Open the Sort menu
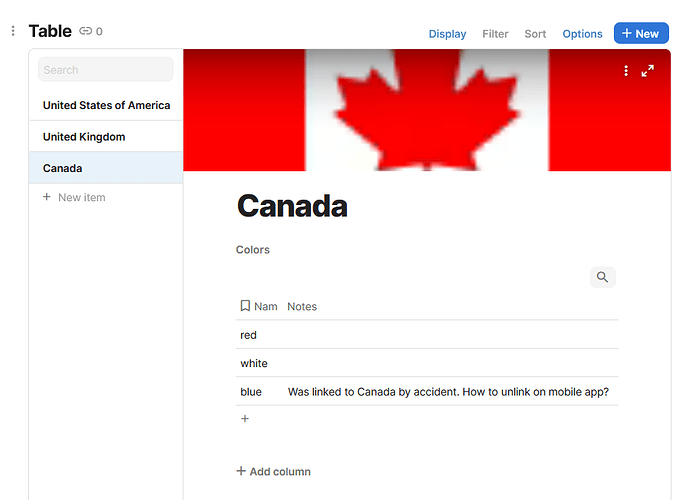683x500 pixels. pos(535,34)
